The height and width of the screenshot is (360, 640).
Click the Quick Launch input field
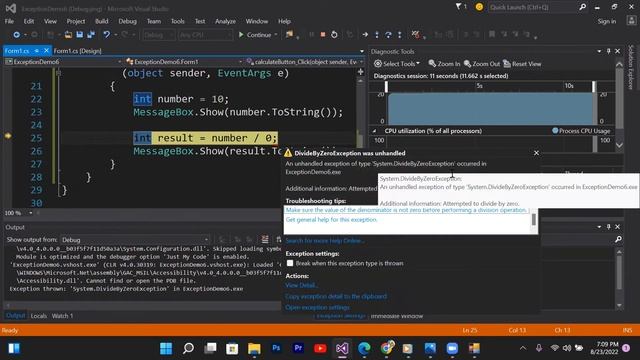click(532, 7)
